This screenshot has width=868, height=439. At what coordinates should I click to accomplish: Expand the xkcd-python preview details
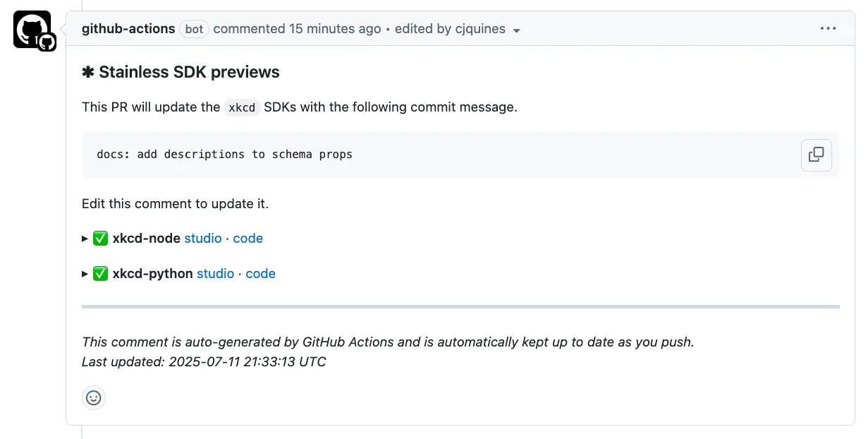click(84, 273)
